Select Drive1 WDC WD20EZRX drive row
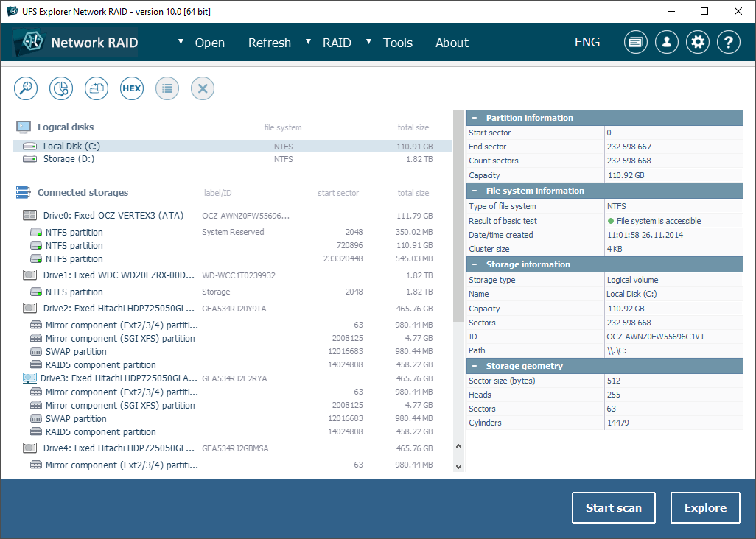This screenshot has height=539, width=756. 232,275
